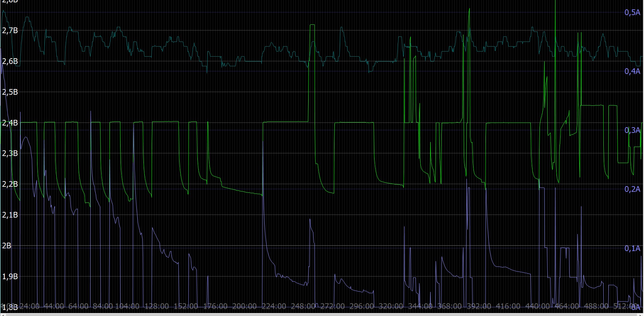Click the 1,9В voltage axis label

pyautogui.click(x=10, y=276)
